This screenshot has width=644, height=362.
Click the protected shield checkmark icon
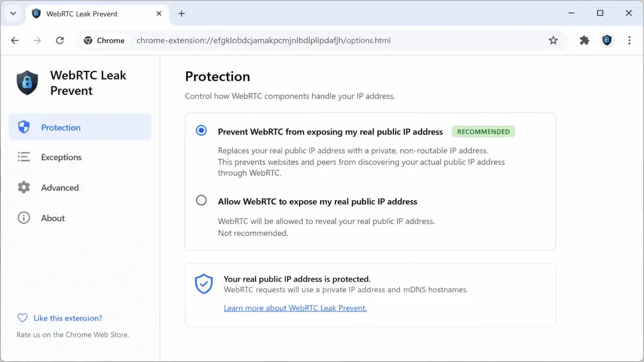click(x=204, y=284)
